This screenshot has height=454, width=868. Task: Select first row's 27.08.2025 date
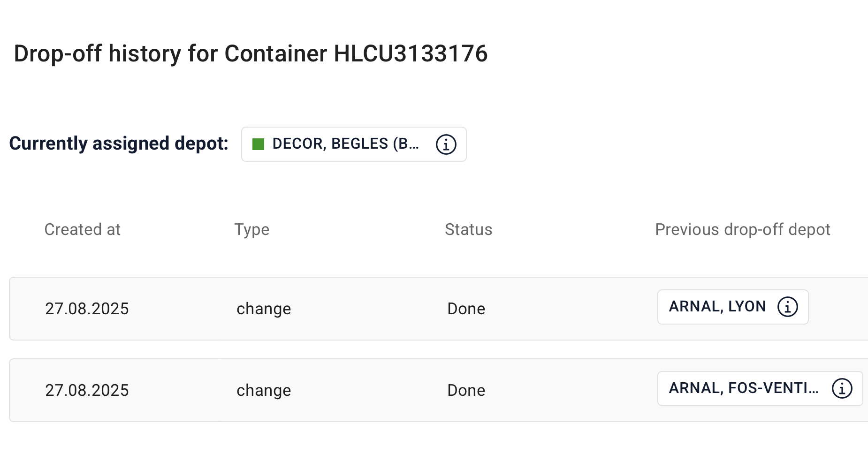87,309
